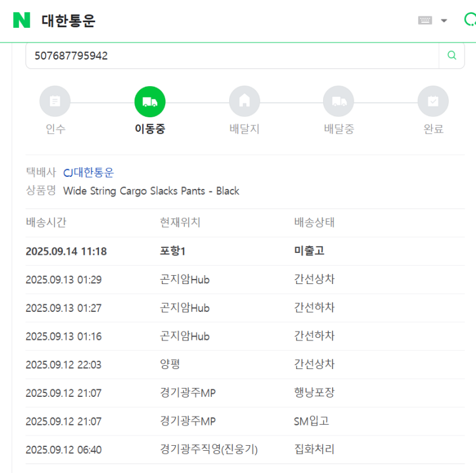Select the 2025.09.12 06:40 timestamp
Viewport: 476px width, 473px height.
(63, 450)
